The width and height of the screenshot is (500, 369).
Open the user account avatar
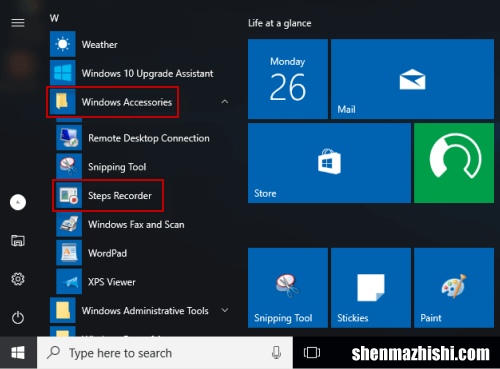click(x=18, y=202)
